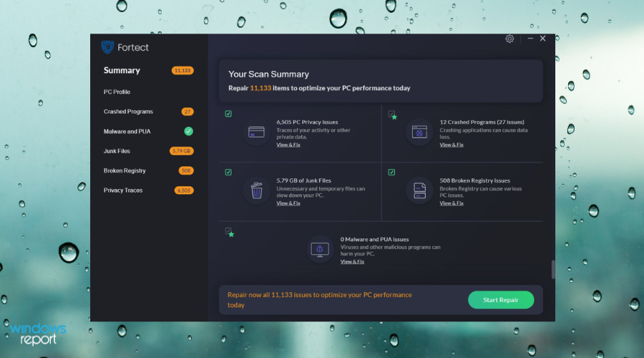Uncheck the Broken Registry issues checkbox
Viewport: 644px width, 358px height.
(x=391, y=173)
